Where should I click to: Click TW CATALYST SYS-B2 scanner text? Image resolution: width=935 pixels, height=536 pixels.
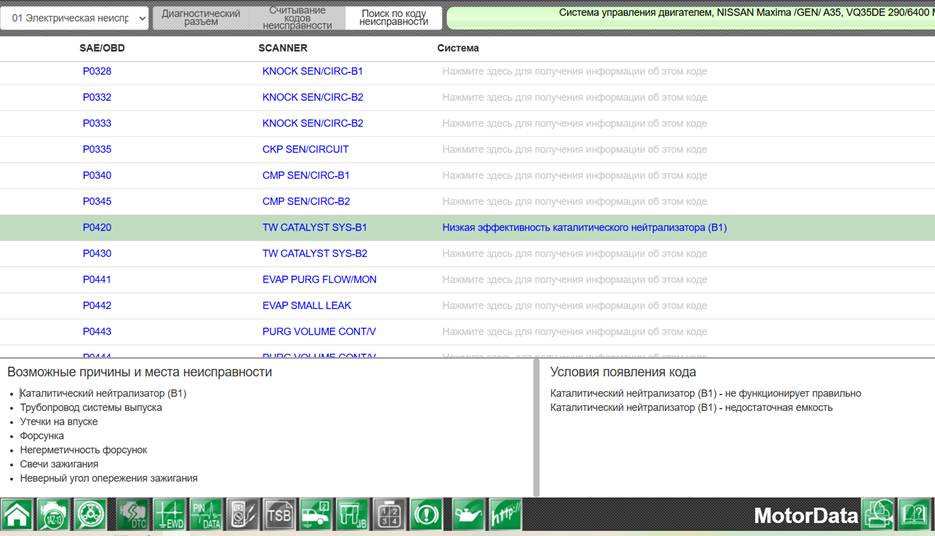(315, 253)
